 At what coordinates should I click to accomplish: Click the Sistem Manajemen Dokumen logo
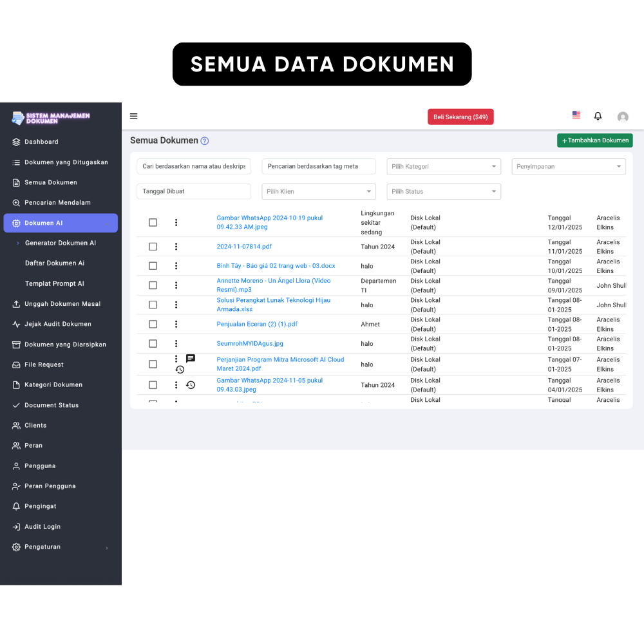(x=51, y=118)
